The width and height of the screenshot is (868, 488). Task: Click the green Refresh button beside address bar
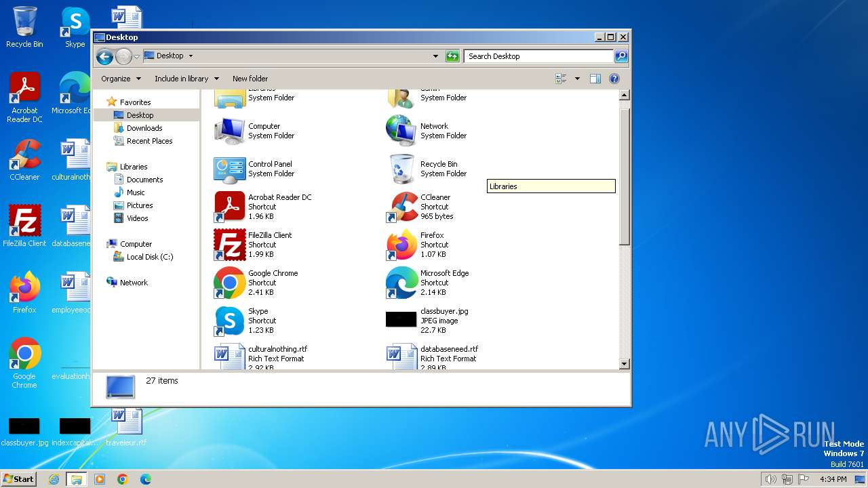(x=452, y=56)
